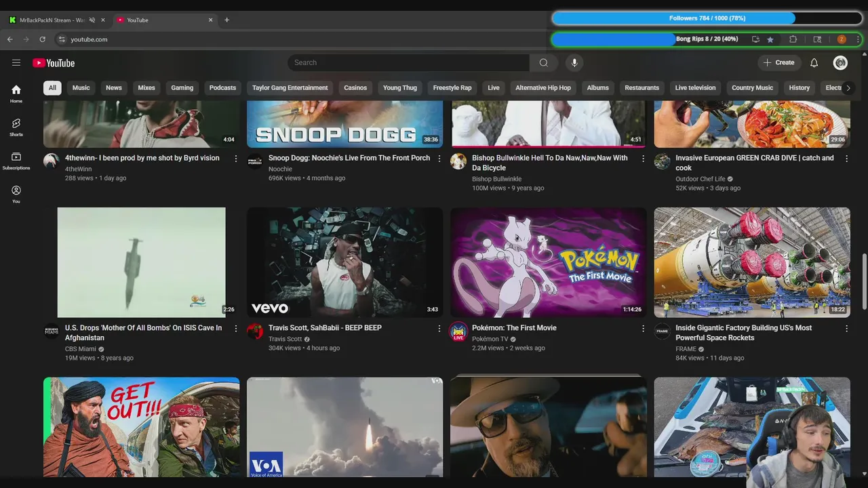Viewport: 868px width, 488px height.
Task: Bookmark this page with the star icon
Action: click(x=770, y=39)
